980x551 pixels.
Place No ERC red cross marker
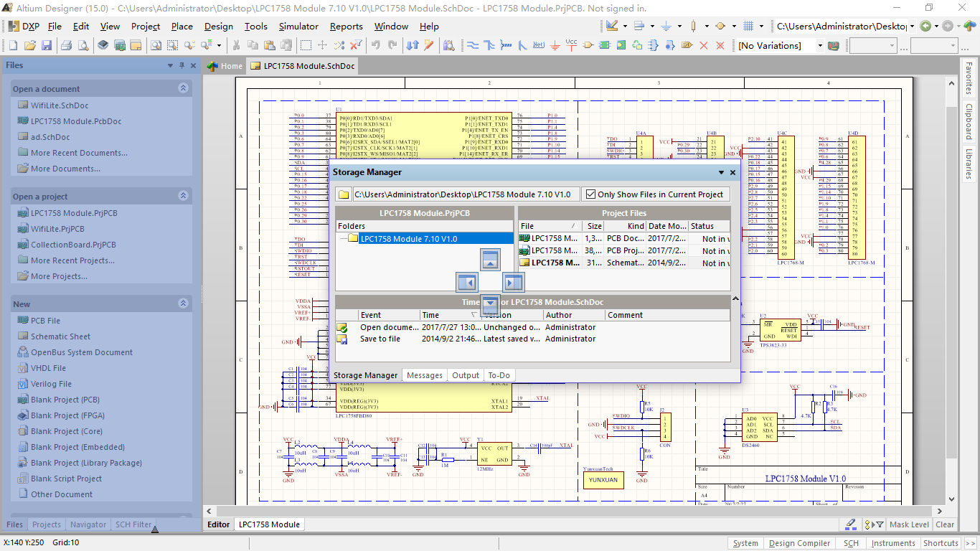703,45
